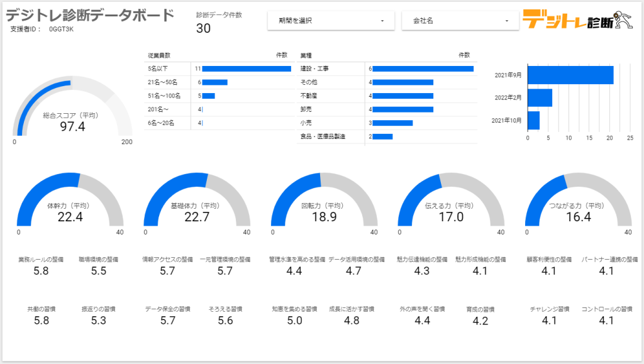The width and height of the screenshot is (644, 364).
Task: Click the 診断データ件数 scorecard value 30
Action: pyautogui.click(x=203, y=28)
